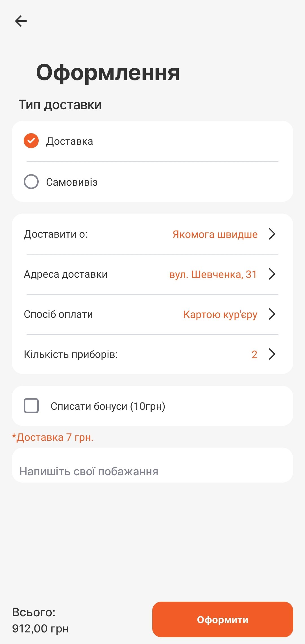
Task: Expand the delivery time chevron
Action: [272, 234]
